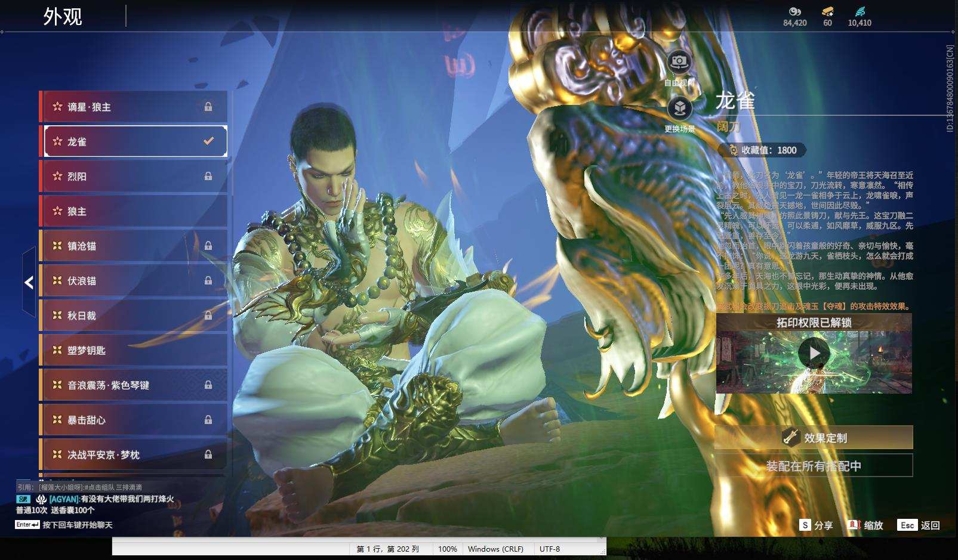Choose the unlocked 狼主 skin

(x=133, y=211)
